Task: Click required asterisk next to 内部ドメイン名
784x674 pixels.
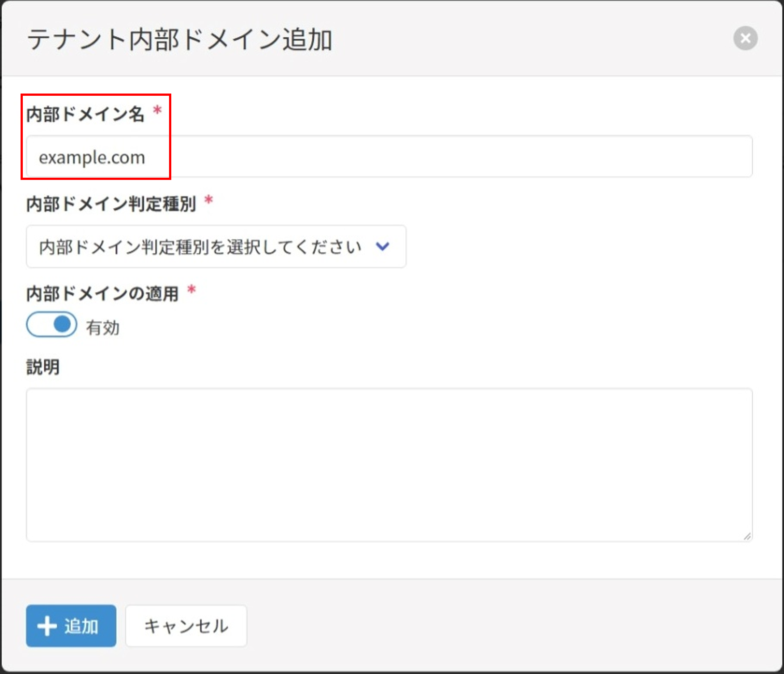Action: pyautogui.click(x=157, y=110)
